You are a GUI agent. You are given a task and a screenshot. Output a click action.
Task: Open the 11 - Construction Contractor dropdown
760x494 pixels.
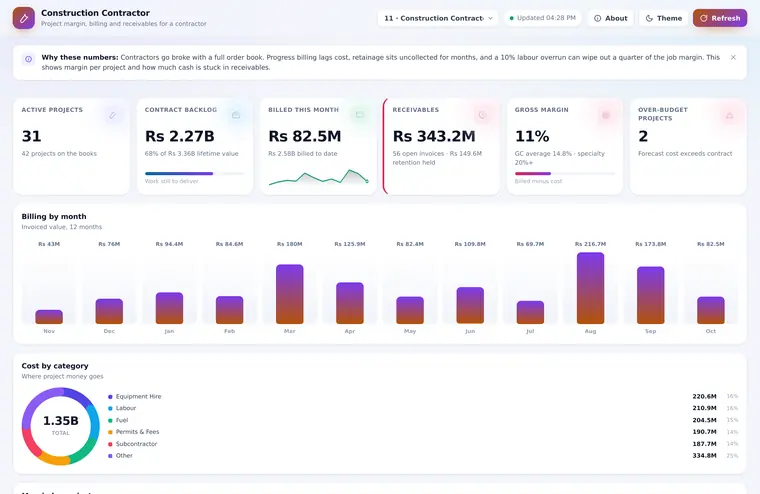pyautogui.click(x=438, y=18)
